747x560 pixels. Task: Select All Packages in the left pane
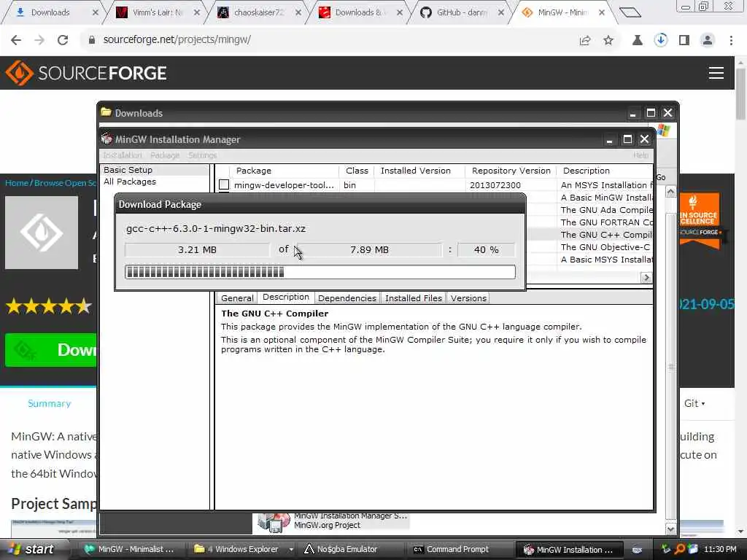(130, 182)
